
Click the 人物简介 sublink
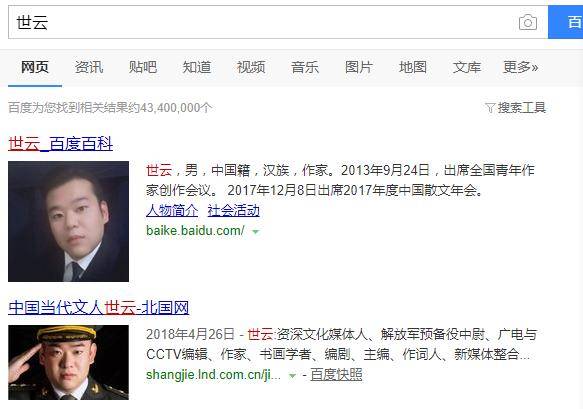tap(172, 210)
